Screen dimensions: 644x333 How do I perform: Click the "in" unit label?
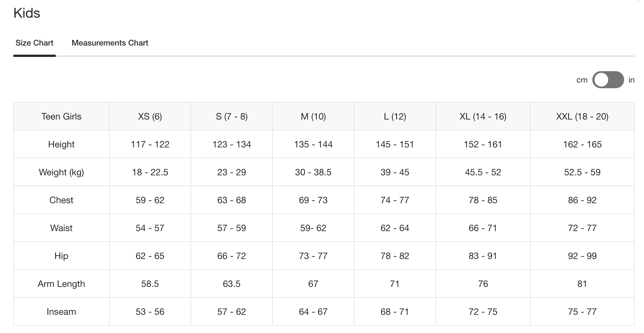(631, 80)
